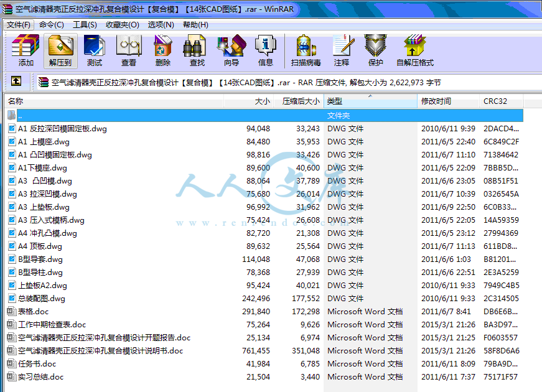
Task: Click the 扫描病毒 (Scan virus) icon
Action: pos(306,50)
